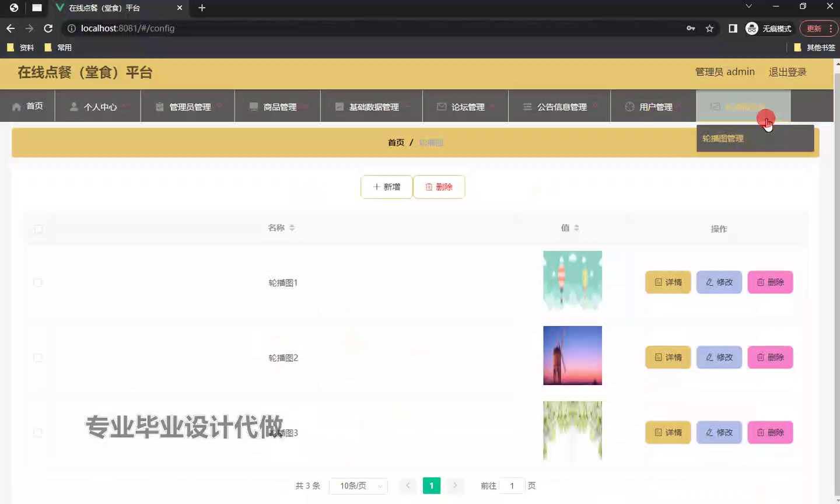Click the icon on highlighted 轮播图管理 menu tab
840x504 pixels.
point(715,107)
